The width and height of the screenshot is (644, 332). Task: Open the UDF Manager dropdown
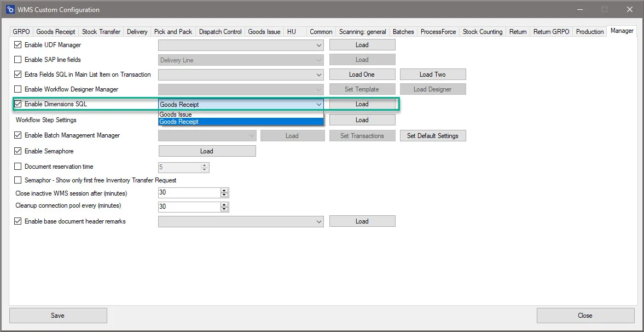241,45
